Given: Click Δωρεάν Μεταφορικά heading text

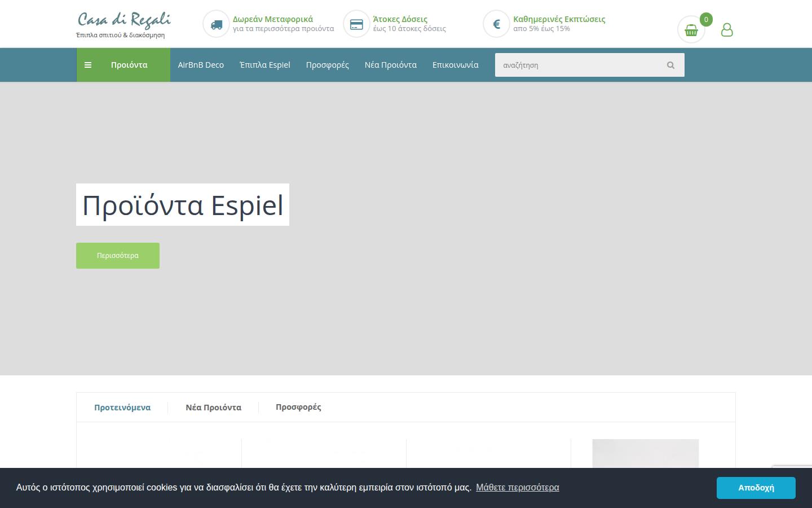Looking at the screenshot, I should 273,19.
